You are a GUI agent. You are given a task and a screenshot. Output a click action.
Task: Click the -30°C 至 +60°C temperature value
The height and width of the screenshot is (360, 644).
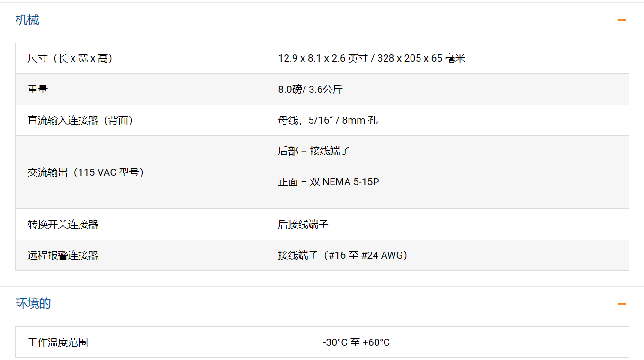[356, 342]
